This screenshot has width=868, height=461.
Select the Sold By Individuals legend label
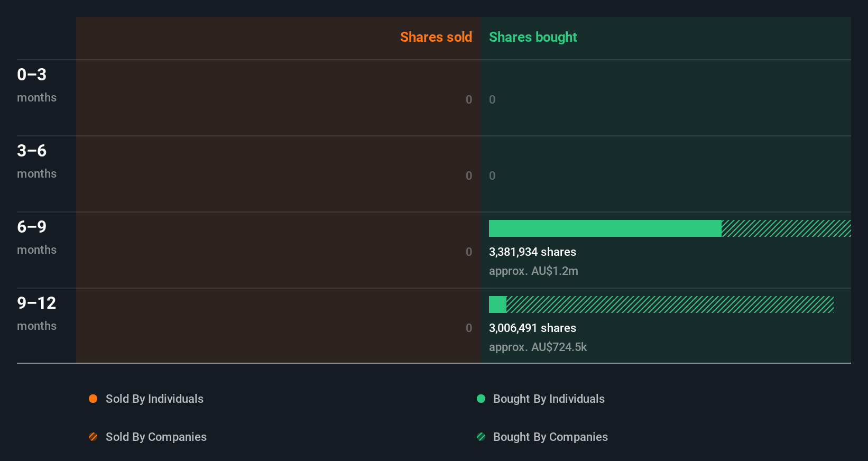[x=154, y=399]
